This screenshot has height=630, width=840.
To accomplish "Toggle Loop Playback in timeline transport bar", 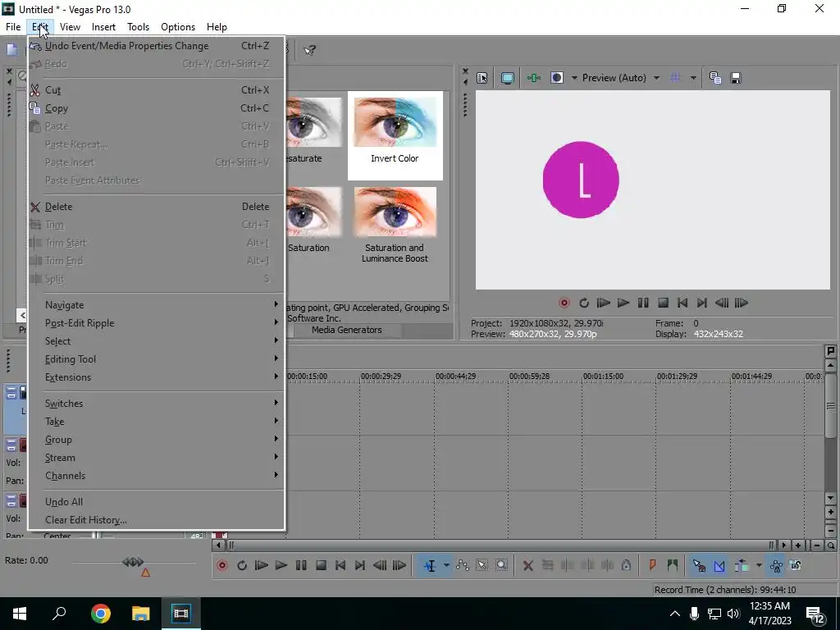I will (242, 565).
